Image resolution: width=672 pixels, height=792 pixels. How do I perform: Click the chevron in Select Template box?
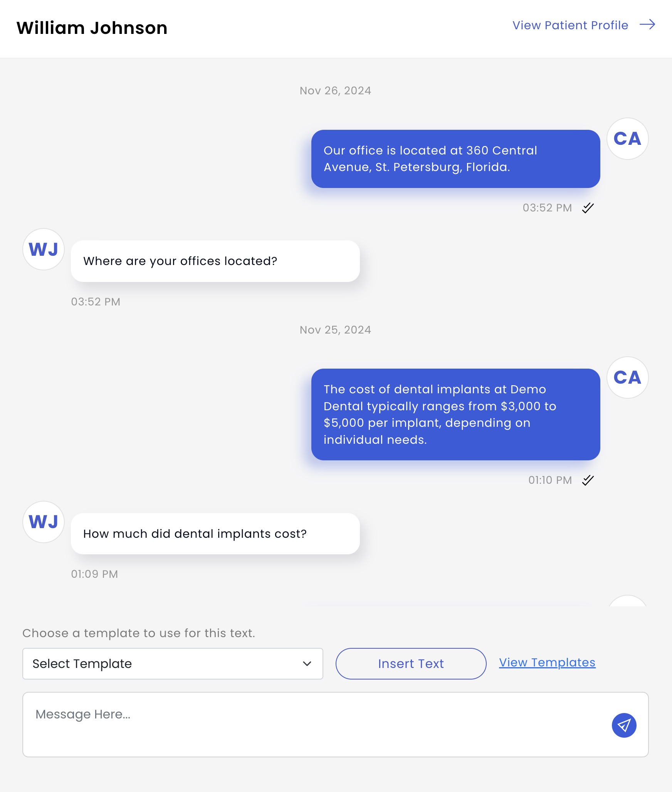pyautogui.click(x=307, y=664)
